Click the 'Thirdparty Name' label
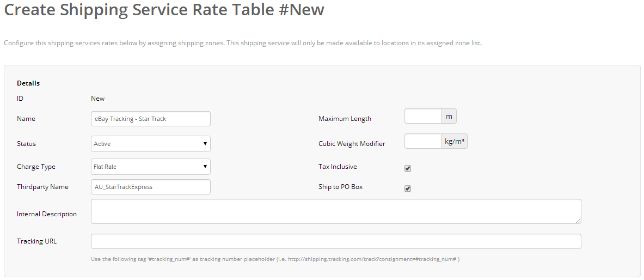Image resolution: width=644 pixels, height=280 pixels. click(x=42, y=187)
